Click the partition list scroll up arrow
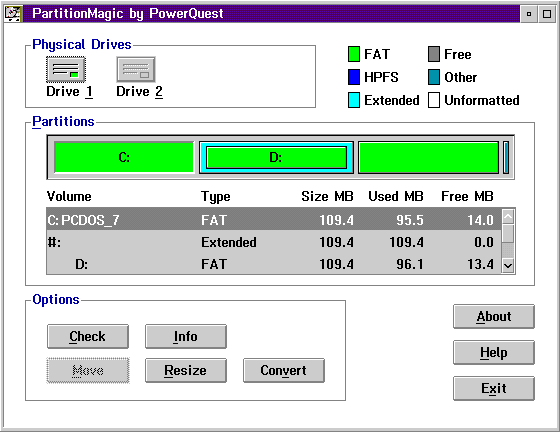 (508, 216)
